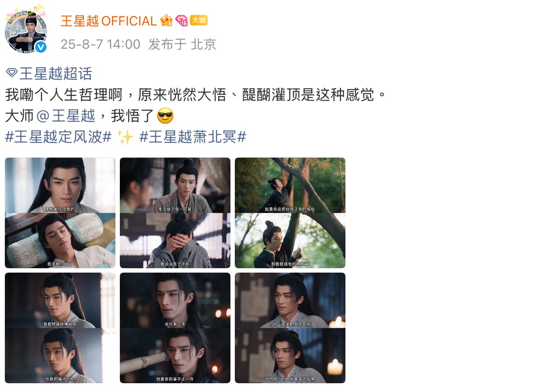This screenshot has height=392, width=539.
Task: Open the @王星越 mention link
Action: point(66,116)
